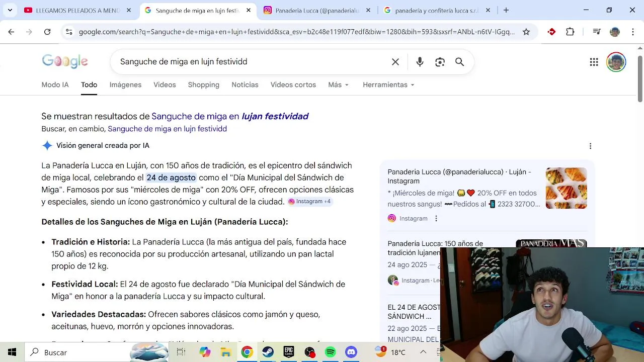Viewport: 644px width, 362px height.
Task: Open the weather widget showing 18°C
Action: tap(390, 352)
